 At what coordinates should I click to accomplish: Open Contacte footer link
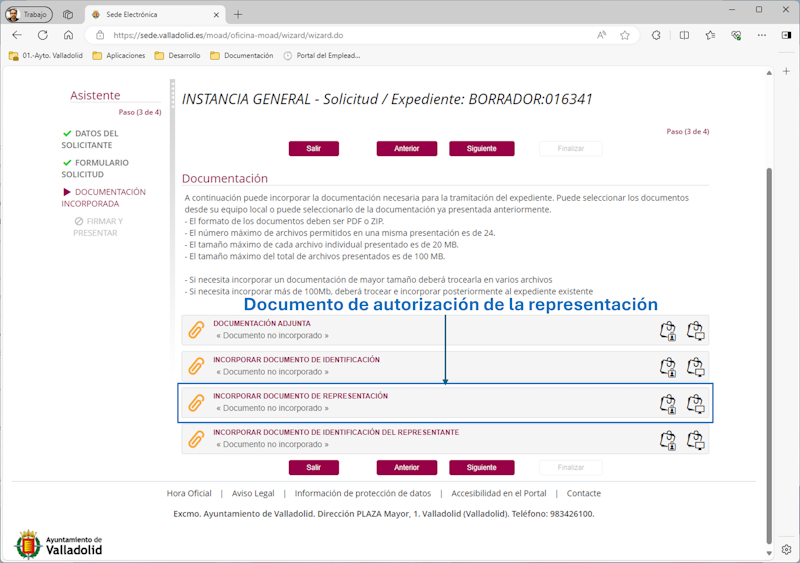(x=584, y=494)
